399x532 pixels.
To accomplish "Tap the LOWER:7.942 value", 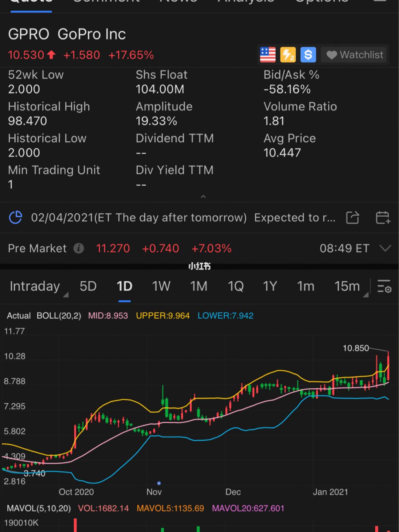I will (225, 316).
